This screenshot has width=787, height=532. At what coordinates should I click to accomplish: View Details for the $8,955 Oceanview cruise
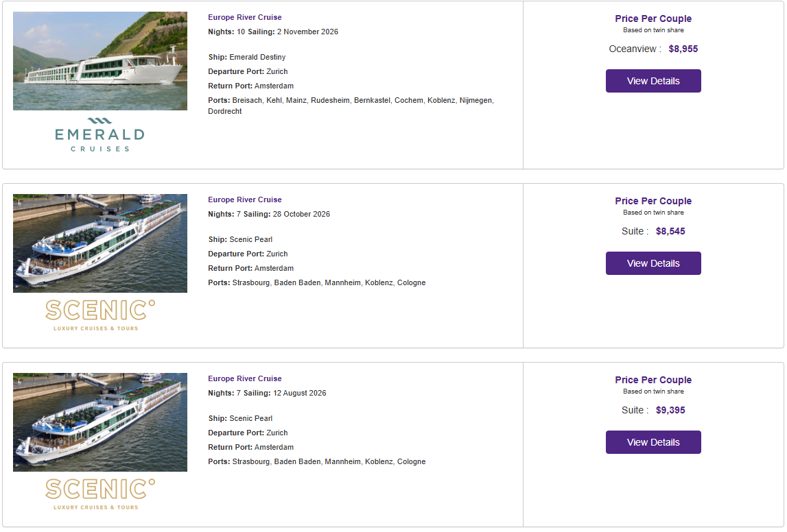click(653, 81)
